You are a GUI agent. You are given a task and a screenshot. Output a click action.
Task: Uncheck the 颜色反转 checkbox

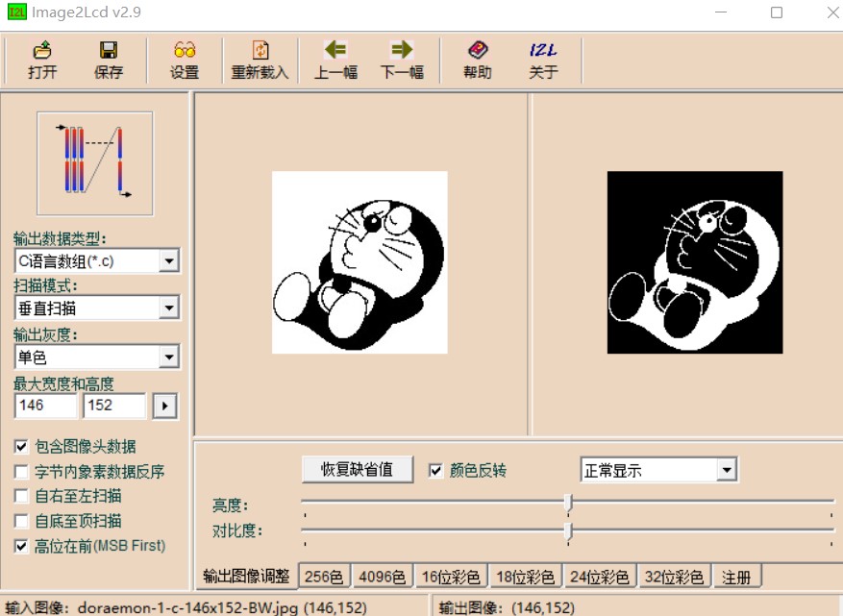tap(435, 471)
